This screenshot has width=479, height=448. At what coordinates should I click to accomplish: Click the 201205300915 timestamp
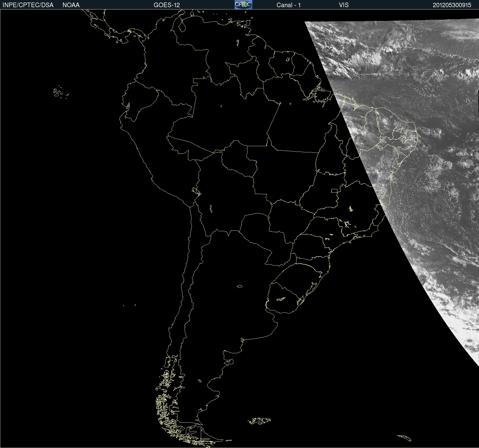(x=452, y=5)
